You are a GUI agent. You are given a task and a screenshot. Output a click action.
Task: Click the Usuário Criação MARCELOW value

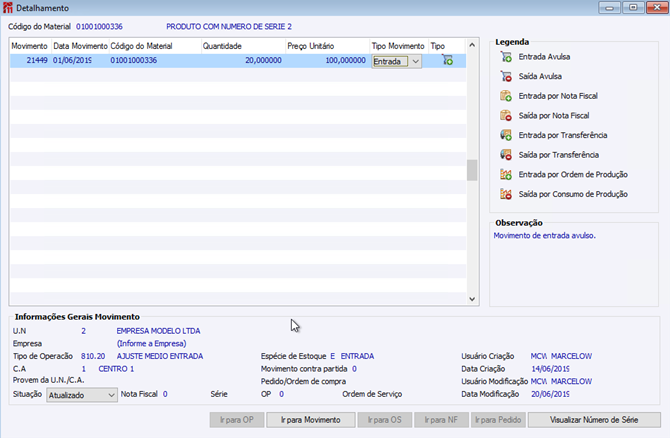571,356
